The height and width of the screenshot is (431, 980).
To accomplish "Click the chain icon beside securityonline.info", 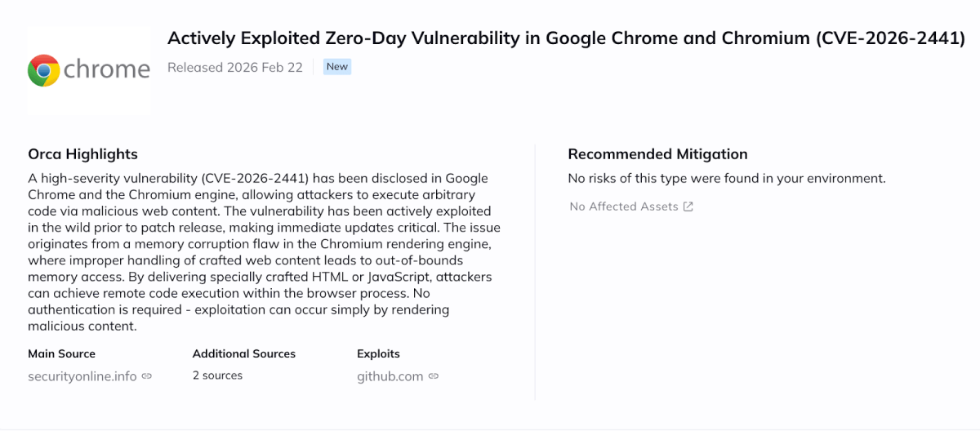I will pos(147,376).
